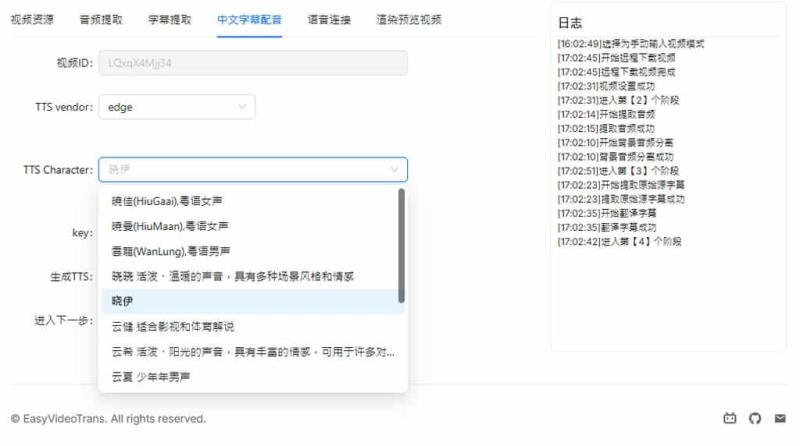Viewport: 800px width, 446px height.
Task: Click the EasyVideoTrans copyright text
Action: [x=108, y=418]
